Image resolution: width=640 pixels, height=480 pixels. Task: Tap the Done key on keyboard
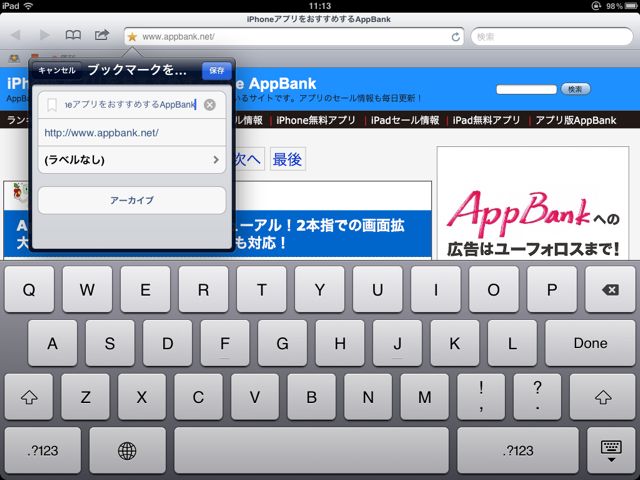click(590, 343)
